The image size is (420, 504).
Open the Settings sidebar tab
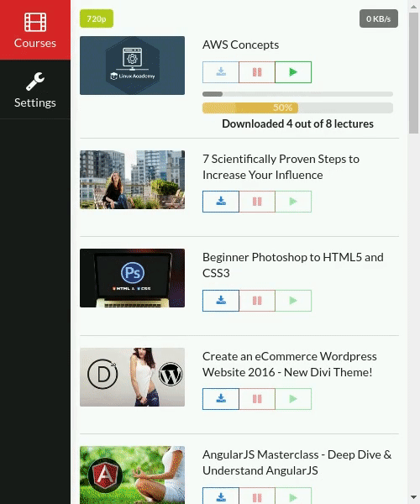pos(35,89)
